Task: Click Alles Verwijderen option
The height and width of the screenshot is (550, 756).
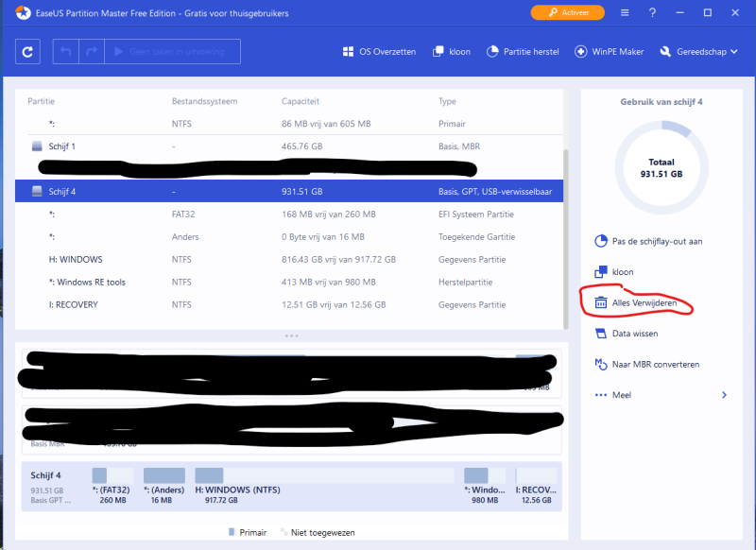Action: click(636, 302)
